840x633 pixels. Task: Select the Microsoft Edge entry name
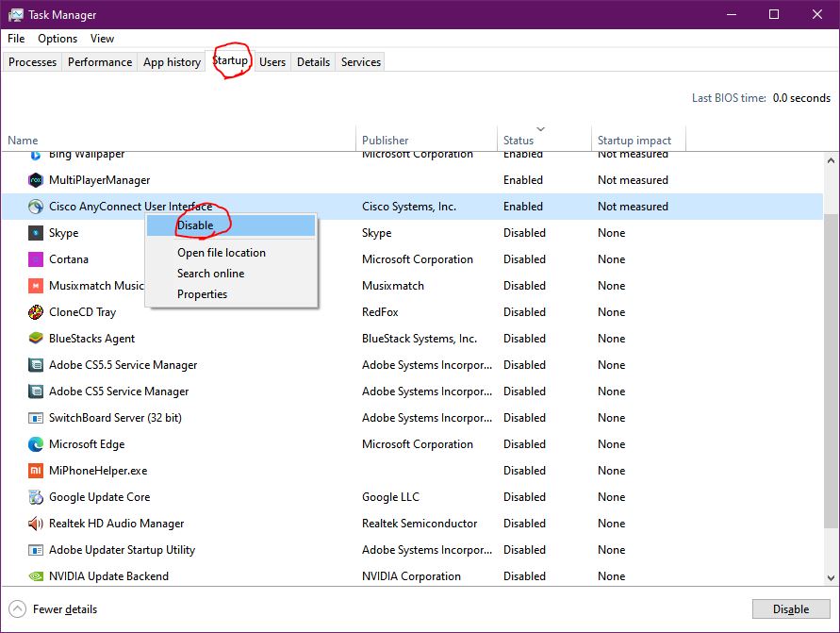tap(87, 444)
